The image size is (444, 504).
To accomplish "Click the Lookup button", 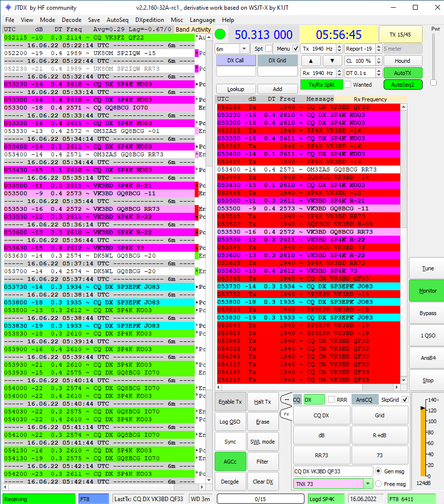I will [x=236, y=89].
